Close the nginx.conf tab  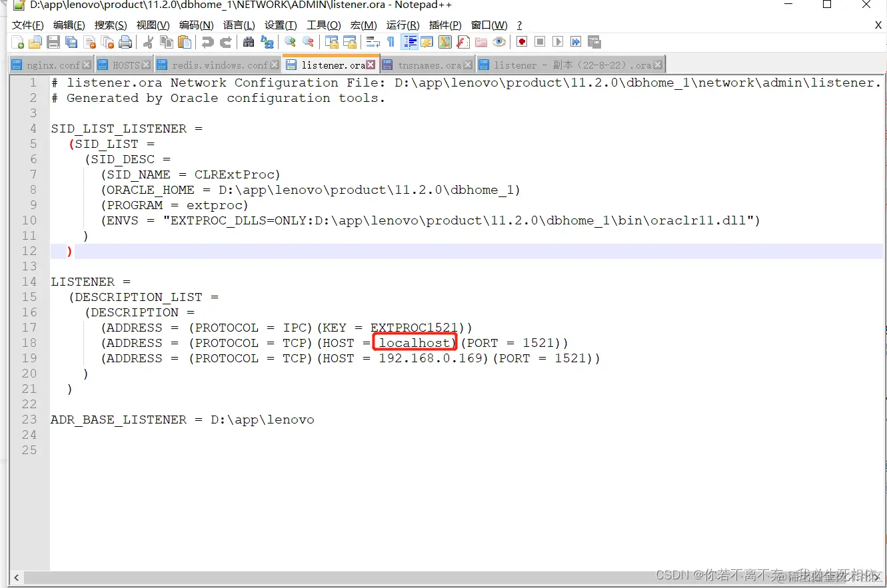87,65
